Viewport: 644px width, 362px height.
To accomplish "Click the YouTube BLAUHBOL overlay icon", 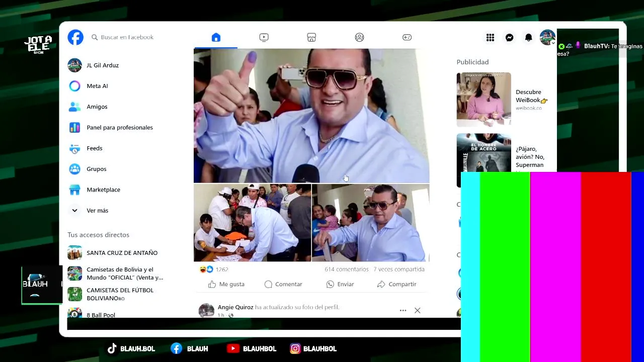I will pyautogui.click(x=232, y=348).
